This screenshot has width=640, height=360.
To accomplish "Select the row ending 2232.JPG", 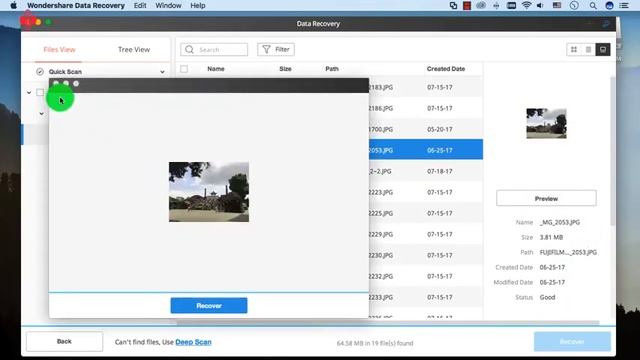I will (426, 276).
